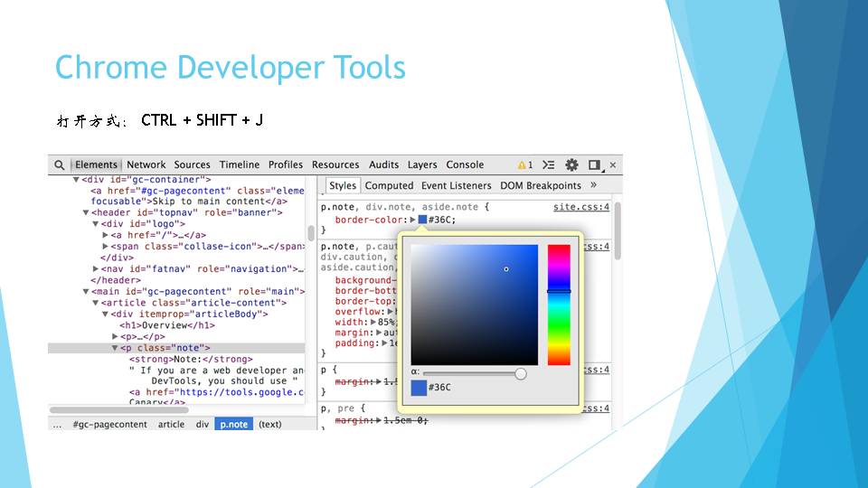Open the DevTools settings gear
Viewport: 868px width, 488px height.
tap(571, 165)
